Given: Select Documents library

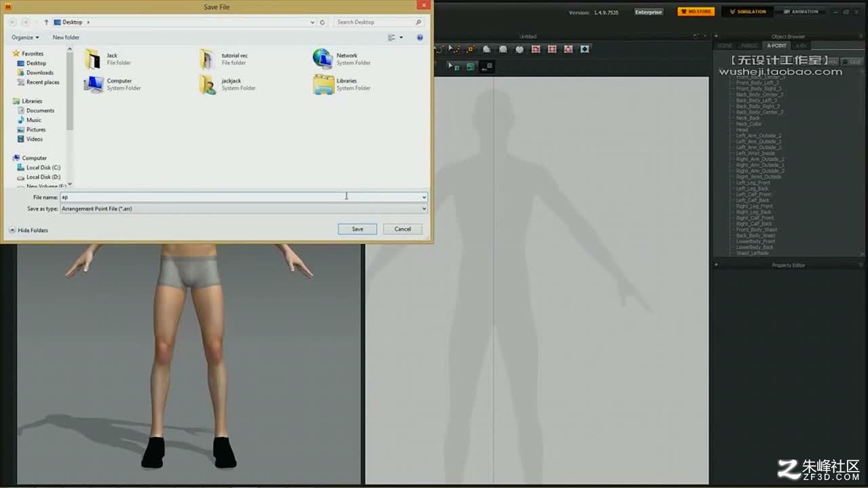Looking at the screenshot, I should pyautogui.click(x=40, y=110).
